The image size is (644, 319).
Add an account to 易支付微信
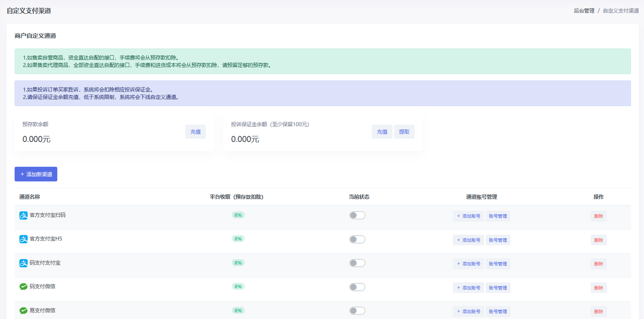point(468,311)
